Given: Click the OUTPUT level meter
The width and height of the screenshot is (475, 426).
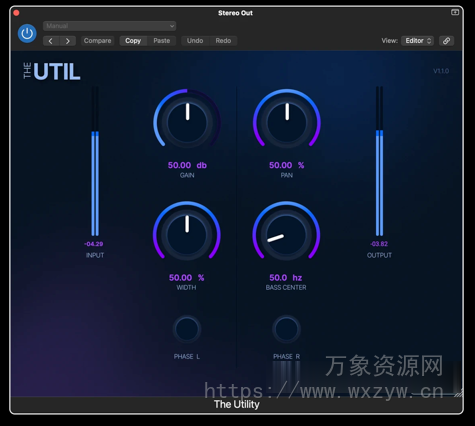Looking at the screenshot, I should pos(379,161).
